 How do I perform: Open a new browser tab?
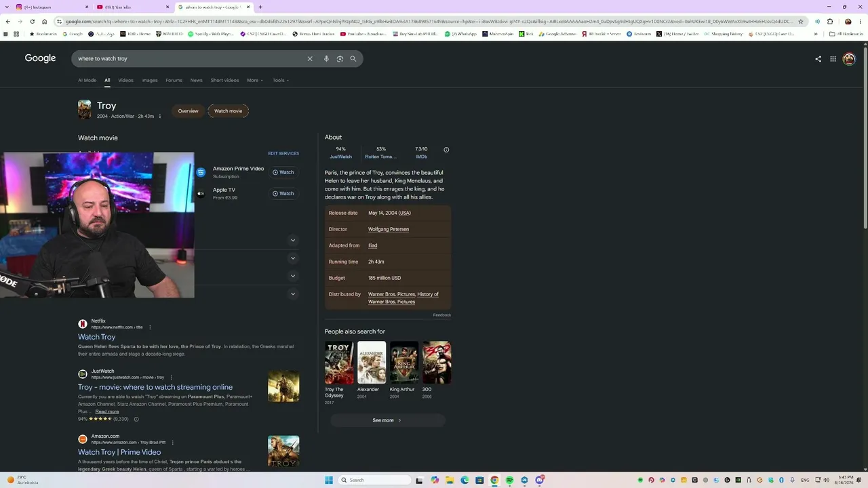point(260,7)
